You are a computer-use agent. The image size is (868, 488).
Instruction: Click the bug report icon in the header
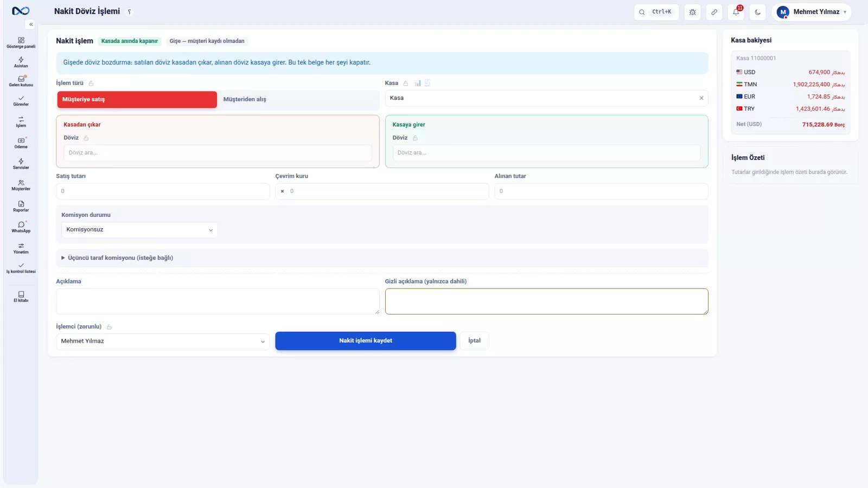coord(692,12)
